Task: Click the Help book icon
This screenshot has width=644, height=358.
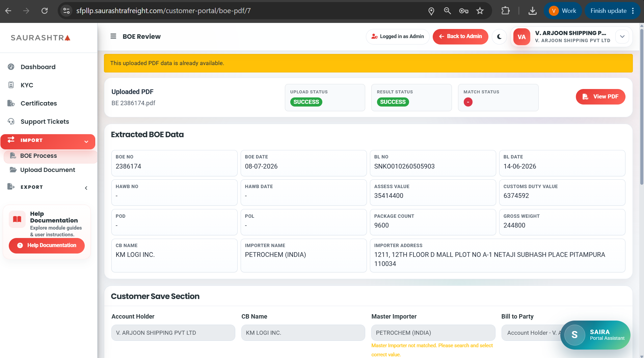Action: (17, 219)
